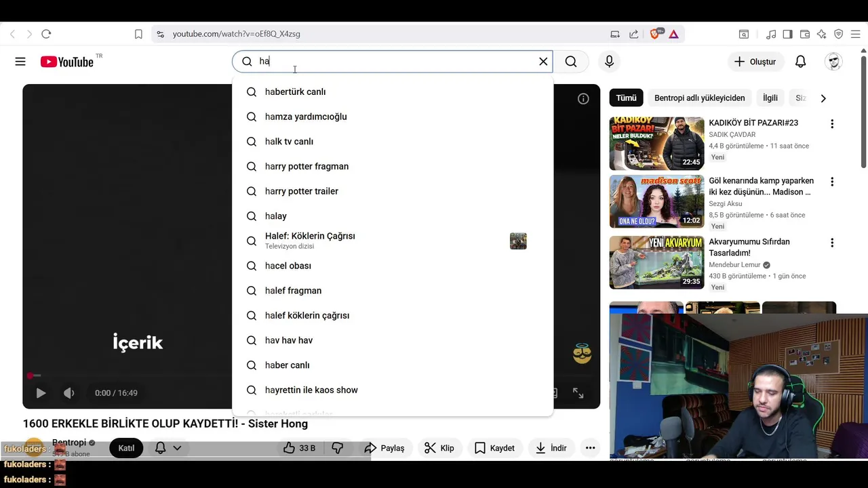Select suggestion "habertürk canlı"
This screenshot has width=868, height=488.
click(393, 91)
